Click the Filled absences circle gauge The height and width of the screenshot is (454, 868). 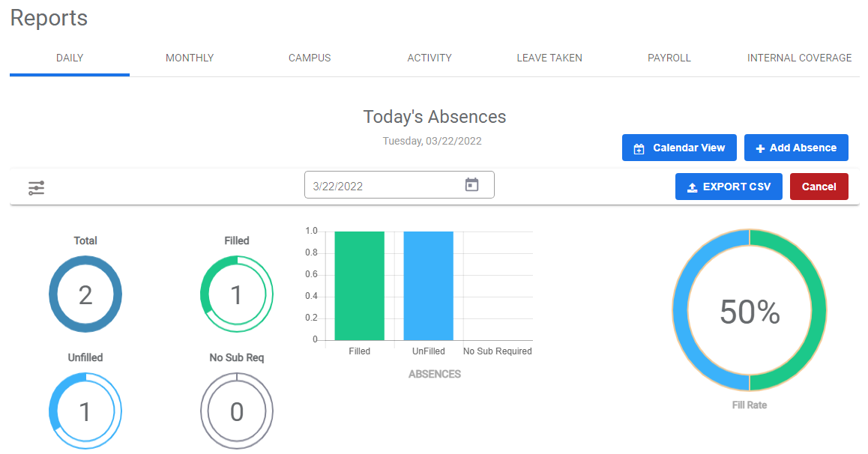pos(236,294)
